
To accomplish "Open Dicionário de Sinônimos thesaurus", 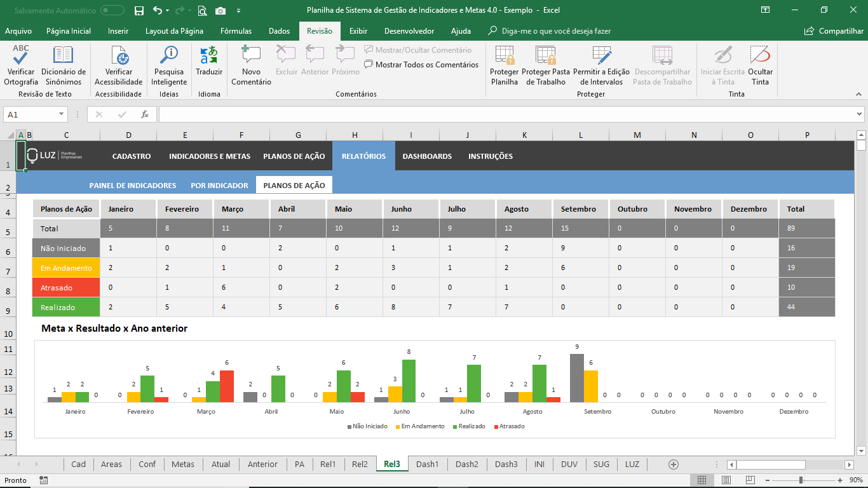I will (64, 65).
